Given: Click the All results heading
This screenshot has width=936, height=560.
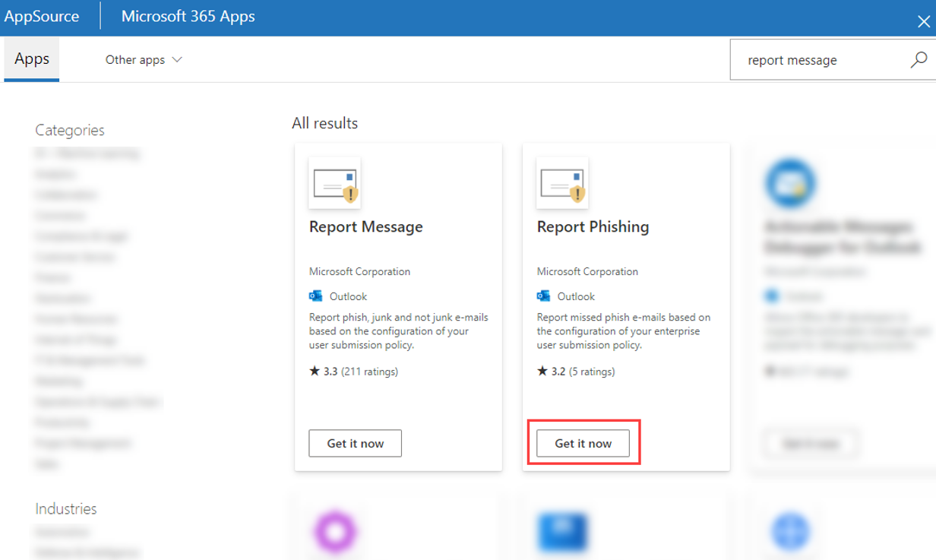Looking at the screenshot, I should click(x=324, y=123).
